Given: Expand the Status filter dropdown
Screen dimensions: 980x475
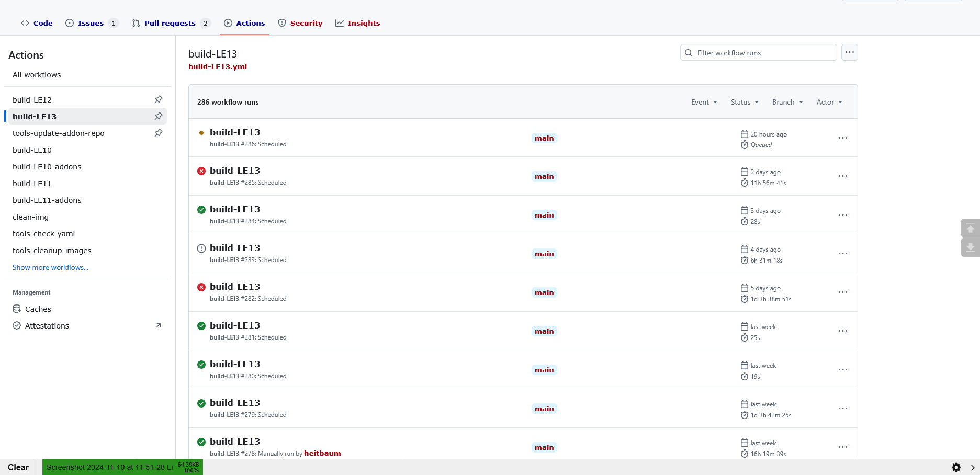Looking at the screenshot, I should pos(744,102).
